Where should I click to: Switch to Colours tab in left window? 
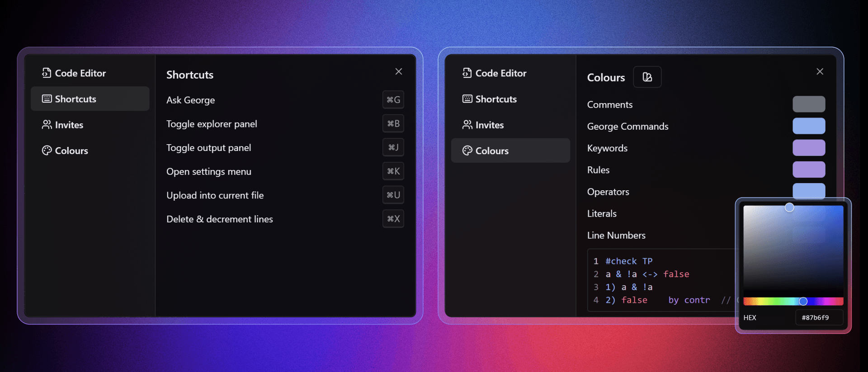click(x=90, y=151)
